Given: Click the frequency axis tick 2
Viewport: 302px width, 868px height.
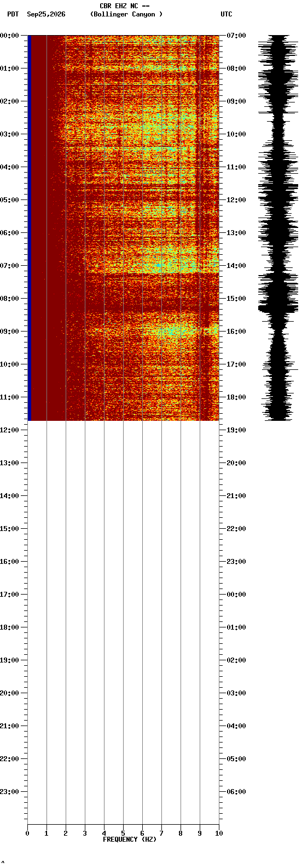Looking at the screenshot, I should 66,833.
